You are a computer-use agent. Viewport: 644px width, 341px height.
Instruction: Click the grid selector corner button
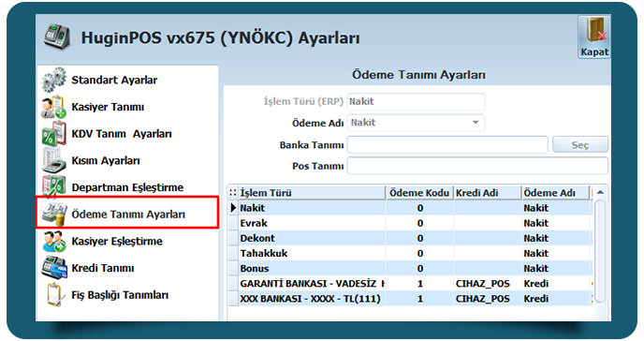(233, 193)
